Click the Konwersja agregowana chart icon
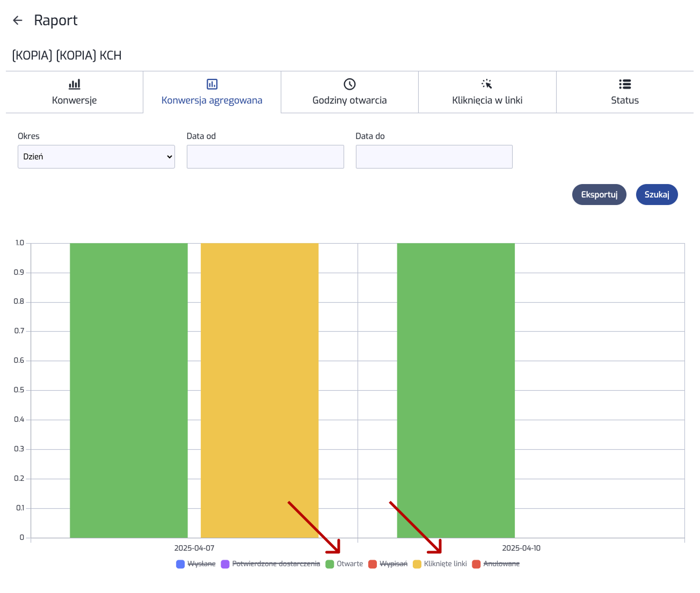 coord(212,84)
